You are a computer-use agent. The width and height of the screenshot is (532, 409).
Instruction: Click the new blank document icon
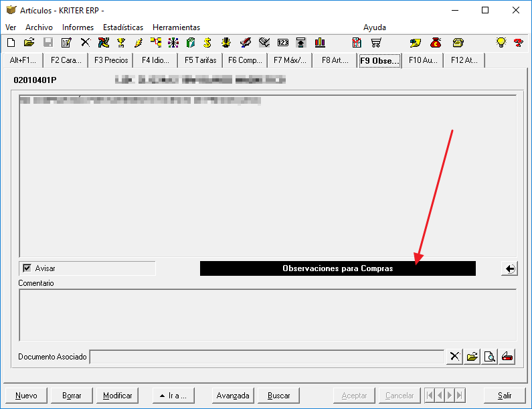(x=11, y=43)
